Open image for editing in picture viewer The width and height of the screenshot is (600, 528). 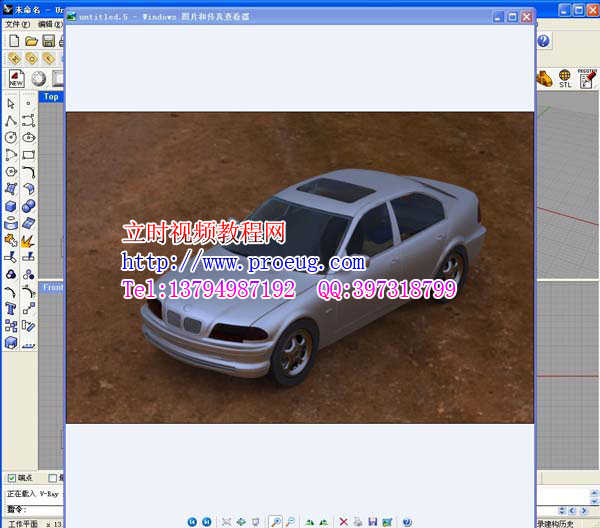(387, 522)
